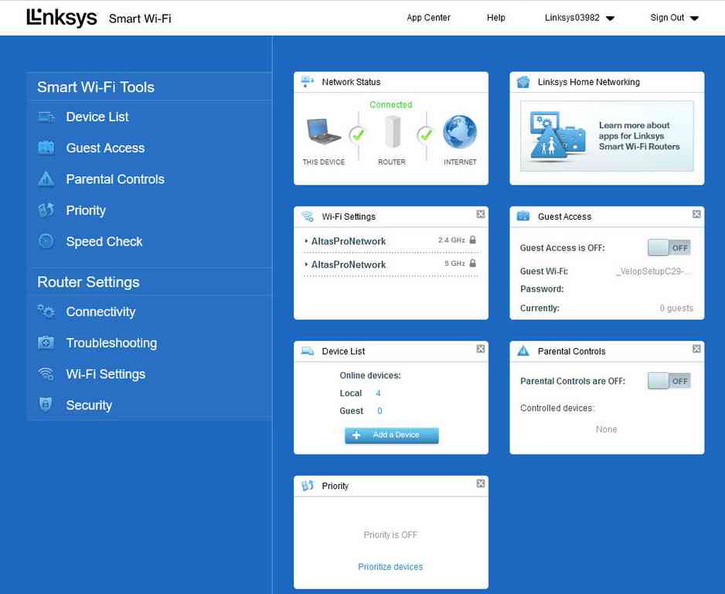Click the Guest Access sidebar icon
This screenshot has height=594, width=725.
pyautogui.click(x=46, y=148)
